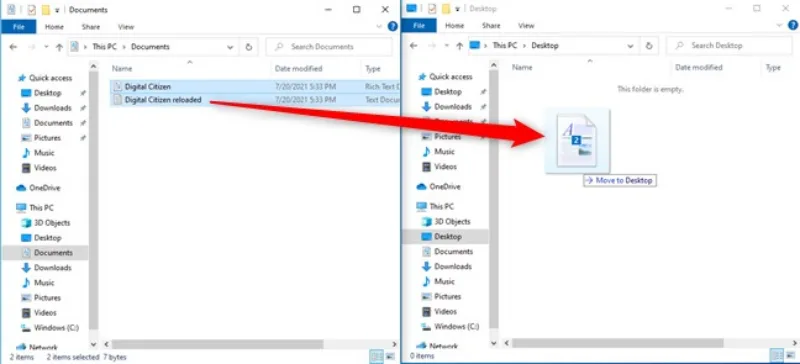This screenshot has width=800, height=364.
Task: Open address history dropdown in Documents window
Action: point(230,47)
